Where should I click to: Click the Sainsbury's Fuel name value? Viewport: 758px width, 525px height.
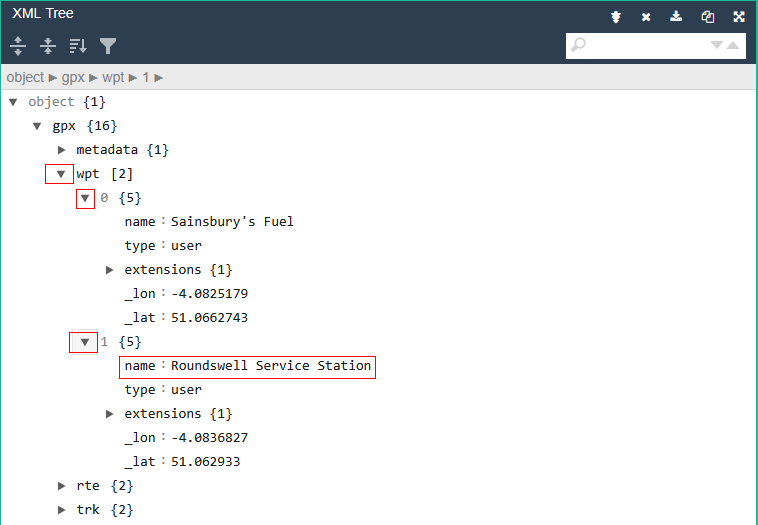232,222
